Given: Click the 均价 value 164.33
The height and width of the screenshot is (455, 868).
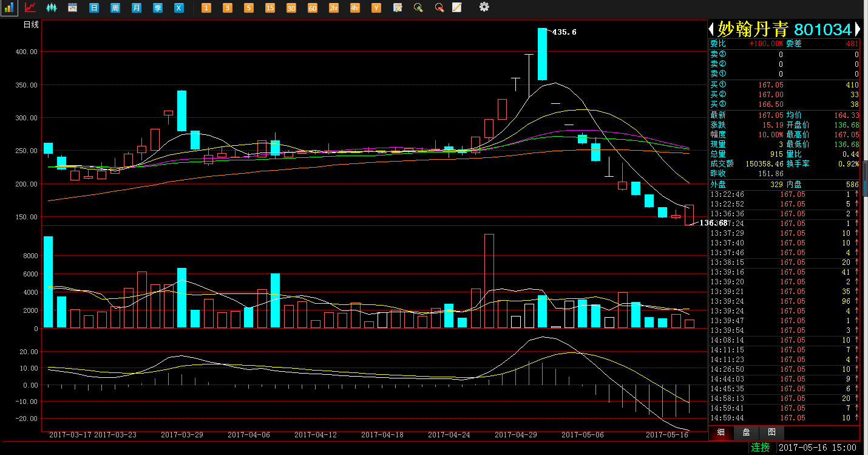Looking at the screenshot, I should pos(847,115).
